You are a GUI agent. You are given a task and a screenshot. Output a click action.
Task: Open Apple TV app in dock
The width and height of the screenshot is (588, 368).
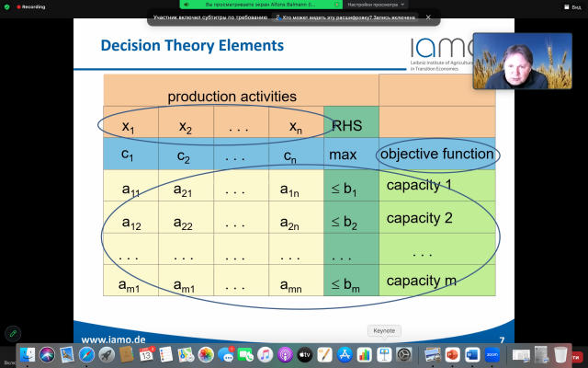[304, 355]
